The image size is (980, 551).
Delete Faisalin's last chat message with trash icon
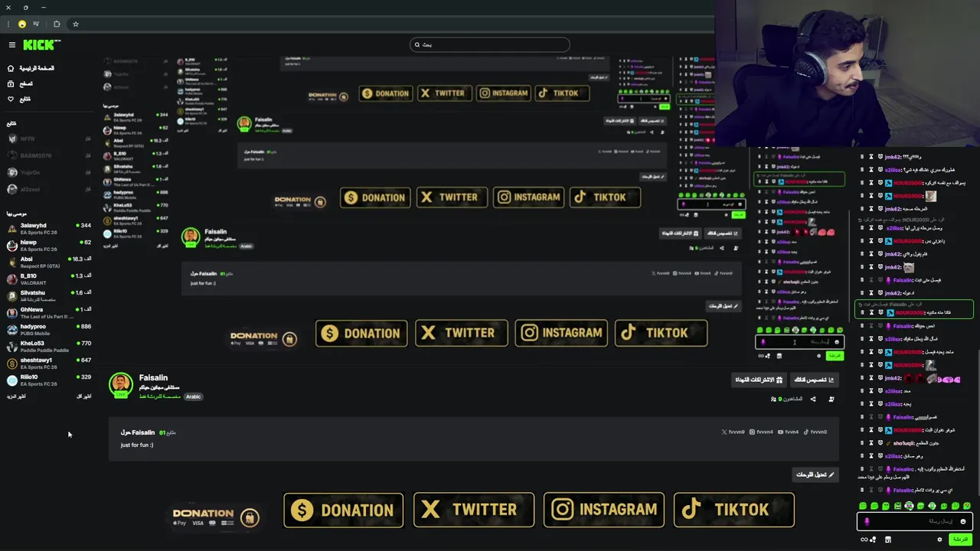(861, 490)
